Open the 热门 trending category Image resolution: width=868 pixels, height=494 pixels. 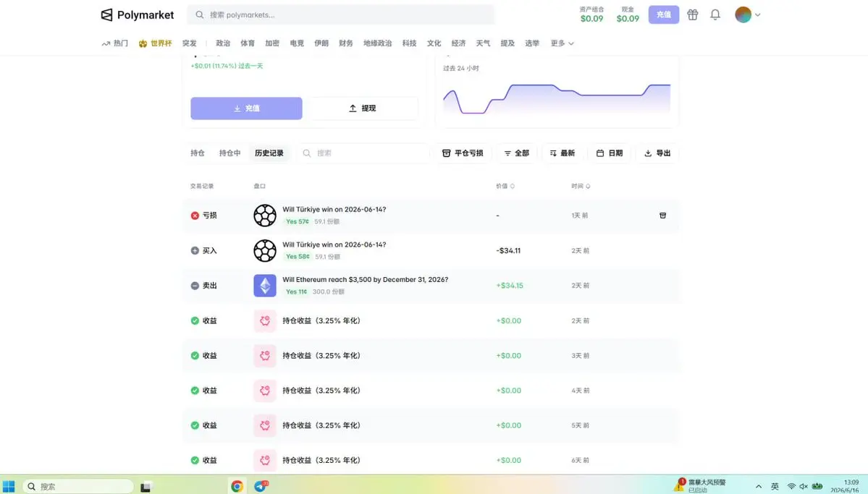tap(115, 43)
